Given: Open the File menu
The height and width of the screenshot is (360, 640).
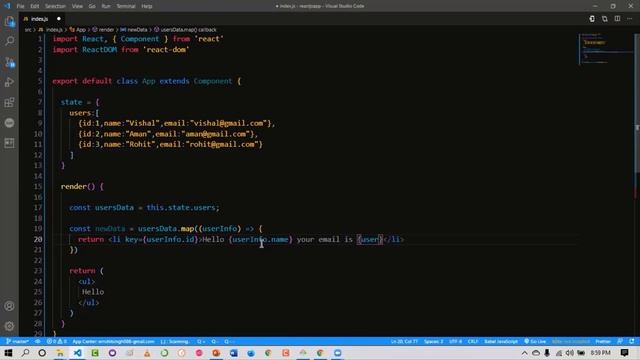Looking at the screenshot, I should point(20,6).
